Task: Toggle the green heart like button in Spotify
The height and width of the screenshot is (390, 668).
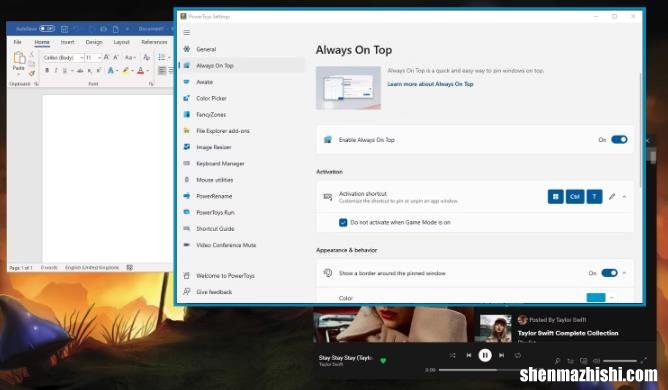Action: (383, 361)
